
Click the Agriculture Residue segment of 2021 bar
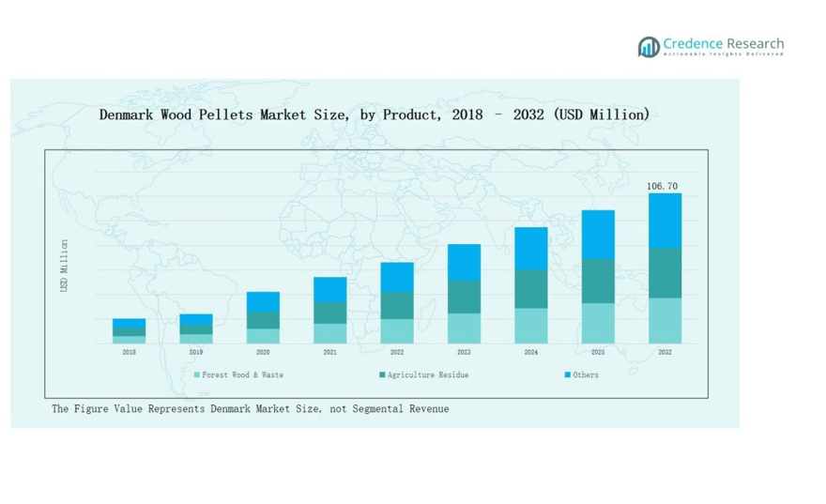click(329, 313)
